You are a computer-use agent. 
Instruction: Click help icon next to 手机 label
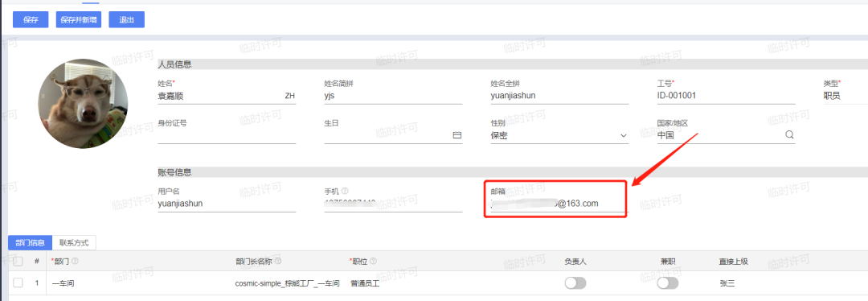[x=345, y=191]
